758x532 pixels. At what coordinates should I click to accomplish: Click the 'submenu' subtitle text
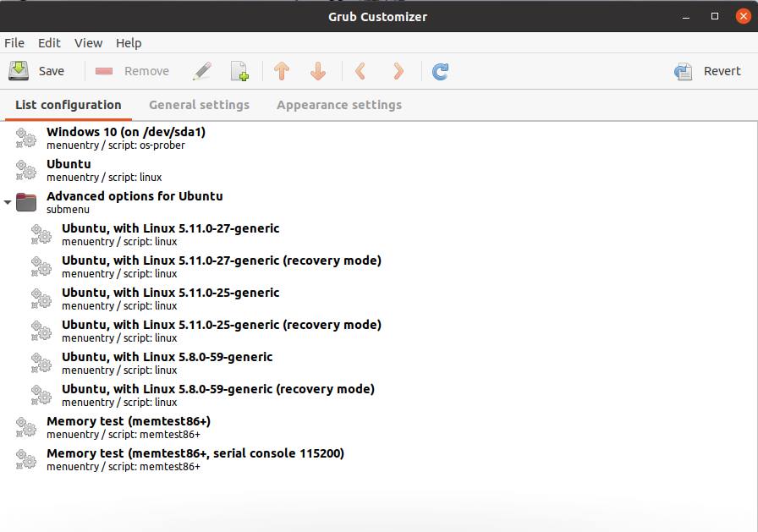(68, 209)
